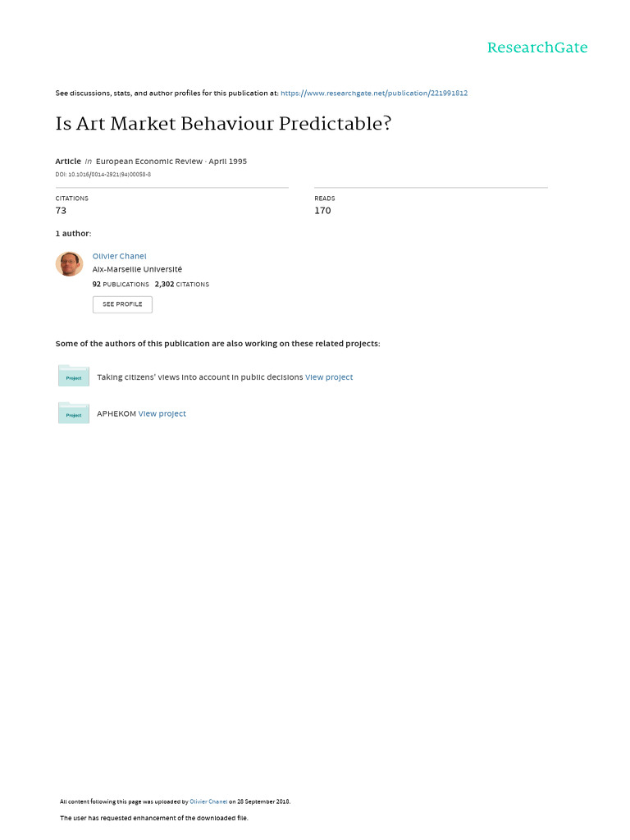630x840 pixels.
Task: Click View project link next to APHEKOM
Action: [x=162, y=414]
